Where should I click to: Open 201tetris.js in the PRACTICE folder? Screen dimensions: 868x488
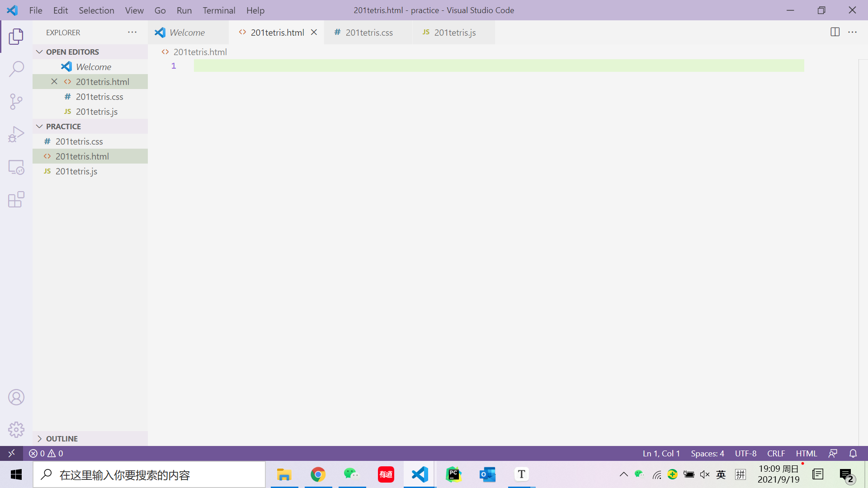tap(76, 171)
